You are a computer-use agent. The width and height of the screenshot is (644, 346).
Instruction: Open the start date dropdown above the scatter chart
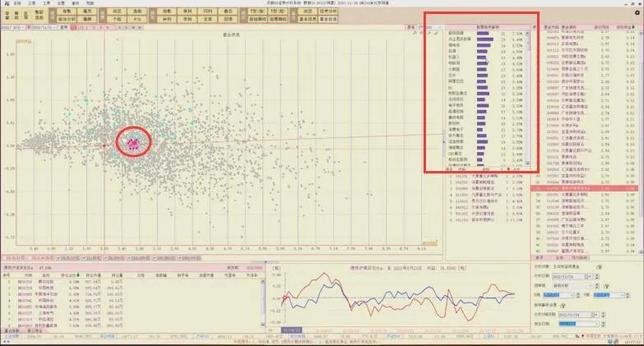pos(23,27)
